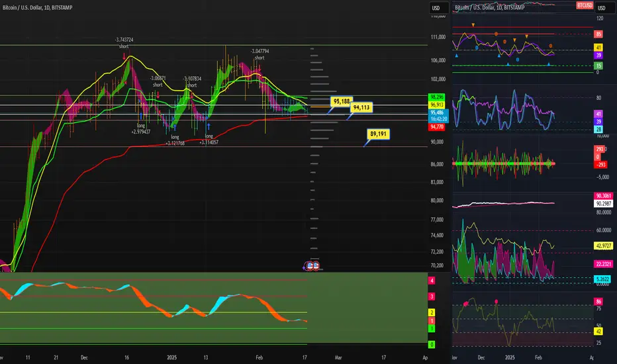Viewport: 617px width, 364px height.
Task: Click the green 98,296 price label
Action: pyautogui.click(x=437, y=97)
